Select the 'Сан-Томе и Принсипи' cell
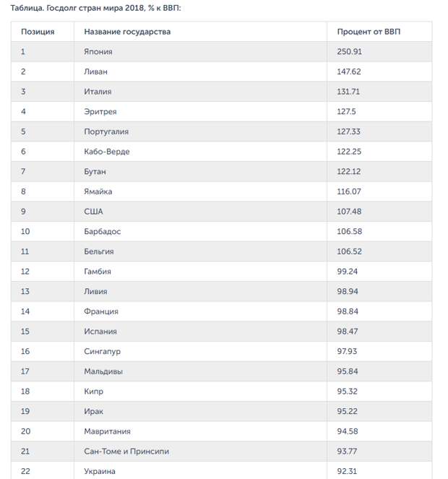448x479 pixels. pos(126,452)
